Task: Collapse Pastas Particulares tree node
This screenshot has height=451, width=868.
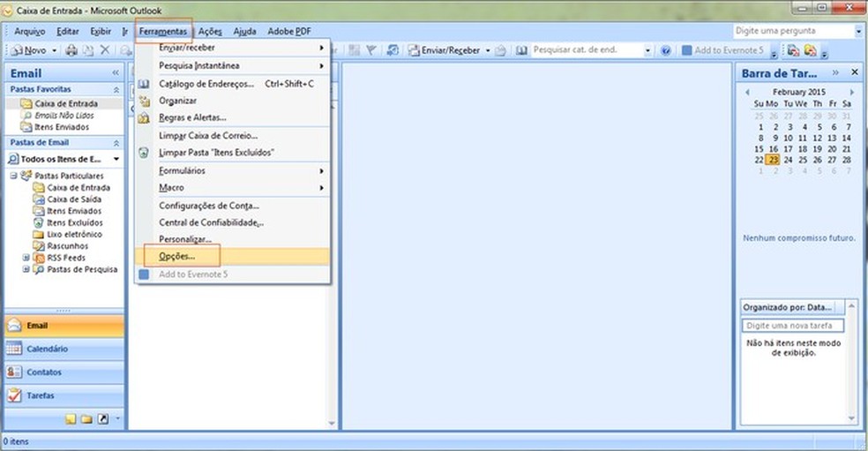Action: [x=13, y=176]
